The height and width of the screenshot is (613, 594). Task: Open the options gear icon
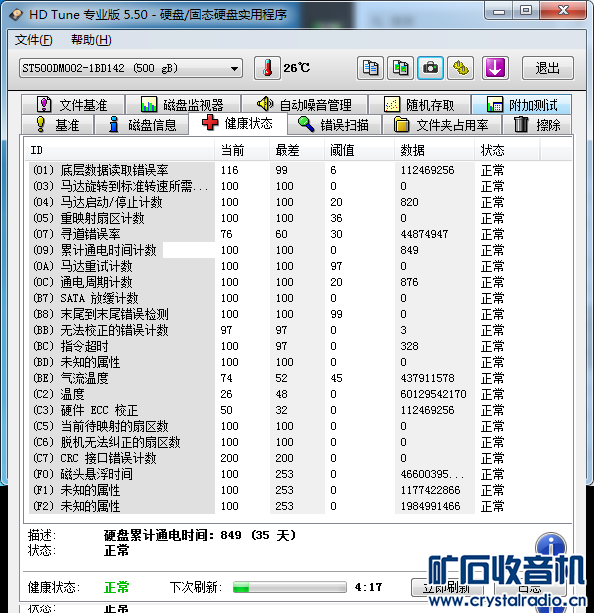point(460,68)
